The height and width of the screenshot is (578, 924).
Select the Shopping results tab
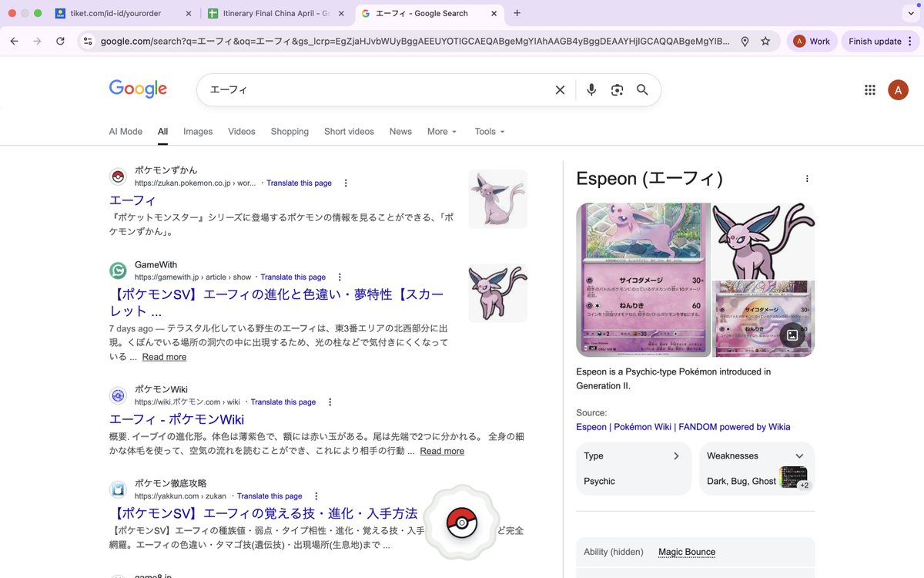coord(290,132)
